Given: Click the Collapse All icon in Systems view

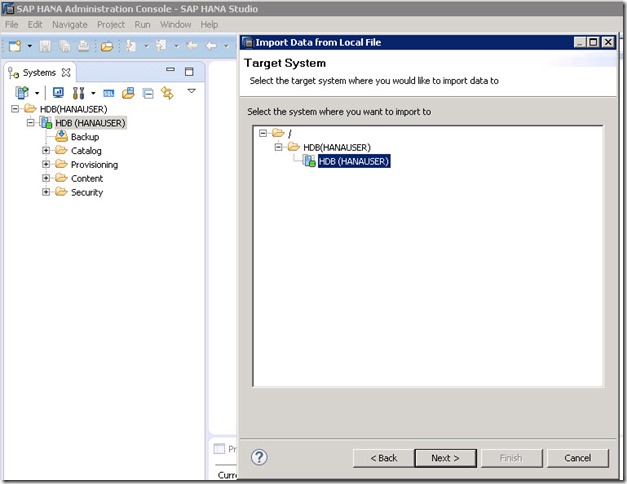Looking at the screenshot, I should (148, 94).
